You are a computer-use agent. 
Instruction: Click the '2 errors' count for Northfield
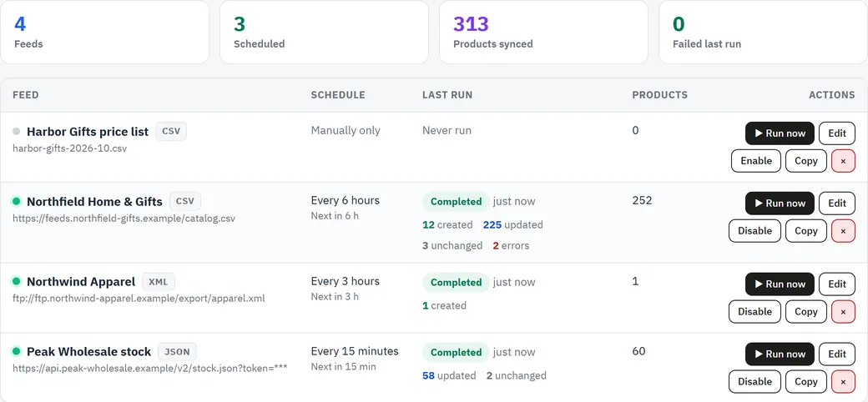pyautogui.click(x=511, y=245)
